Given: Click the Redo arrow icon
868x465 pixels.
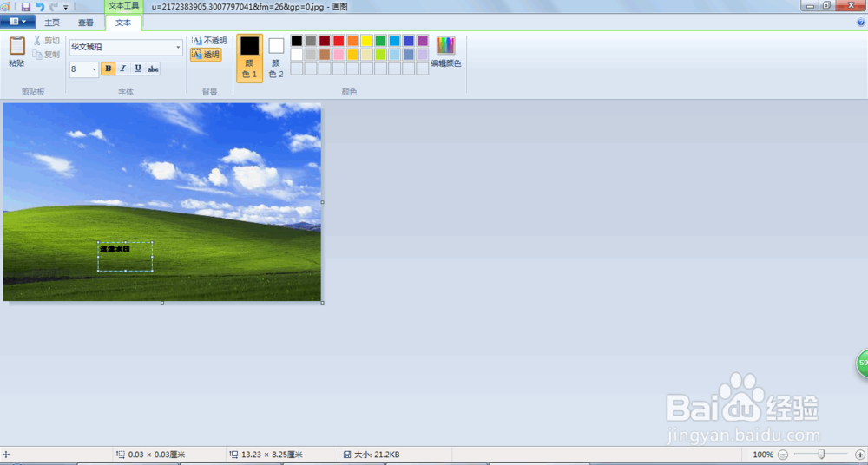Looking at the screenshot, I should click(x=54, y=7).
